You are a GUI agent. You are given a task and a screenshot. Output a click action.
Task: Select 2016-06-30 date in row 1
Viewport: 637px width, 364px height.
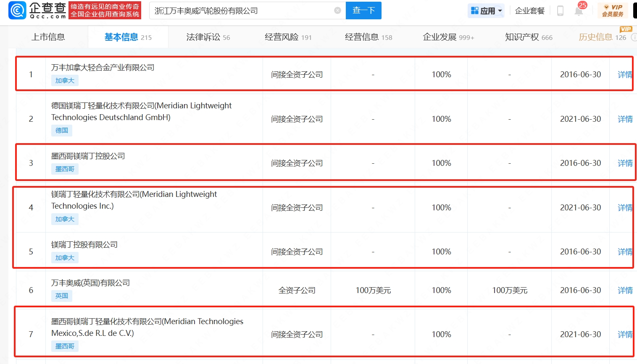[581, 75]
